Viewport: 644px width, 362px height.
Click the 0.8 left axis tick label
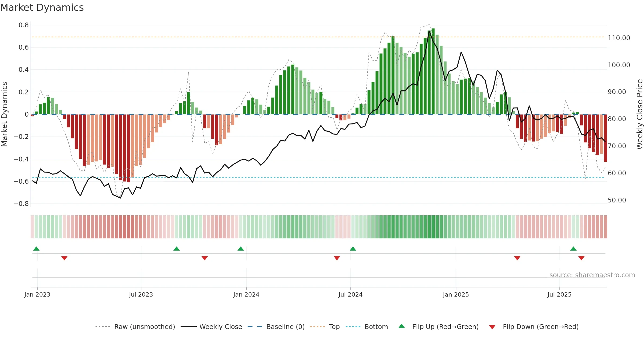[x=24, y=25]
